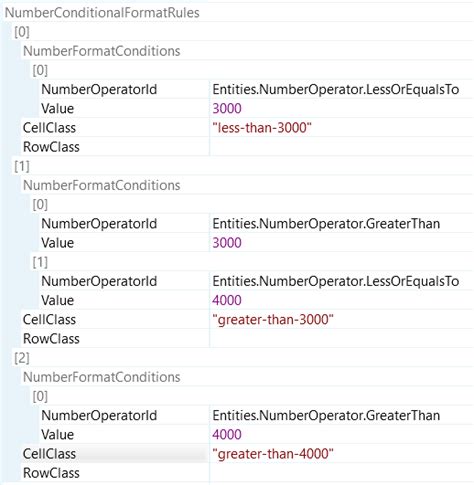Click the Value 4000 under LessOrEqualsTo in rule [1]

[227, 300]
